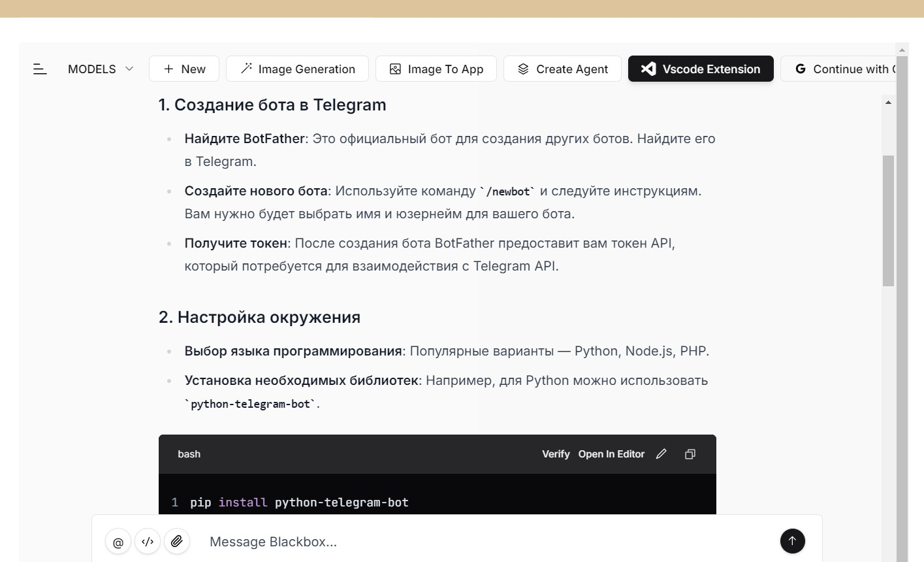Open Image To App tool
The width and height of the screenshot is (924, 562).
click(x=436, y=69)
